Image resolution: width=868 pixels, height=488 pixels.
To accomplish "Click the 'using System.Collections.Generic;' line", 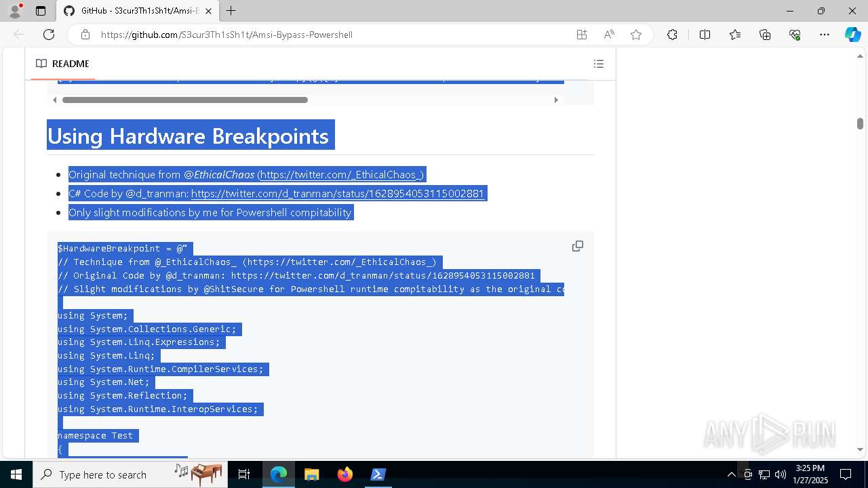I will (x=147, y=329).
